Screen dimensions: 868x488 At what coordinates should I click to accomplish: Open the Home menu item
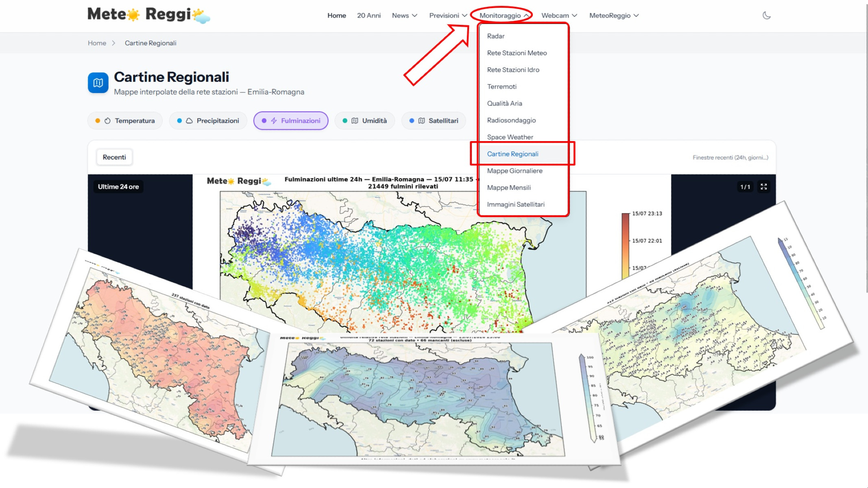tap(337, 15)
